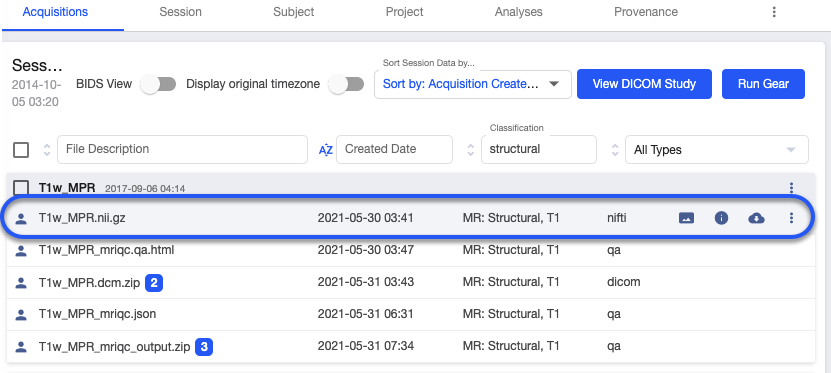Focus the File Description filter field

click(182, 149)
